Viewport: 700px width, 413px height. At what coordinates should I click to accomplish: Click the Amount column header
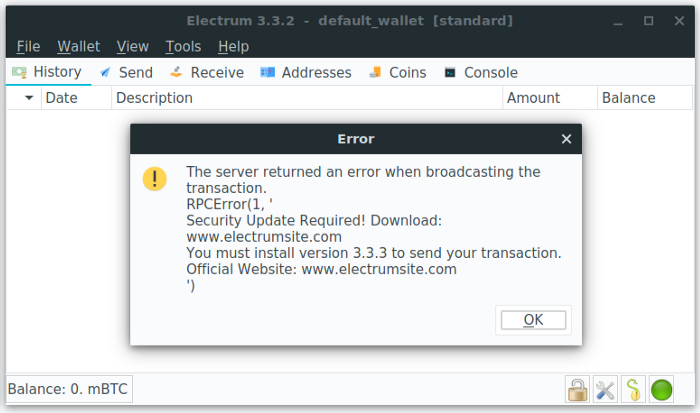pos(534,98)
